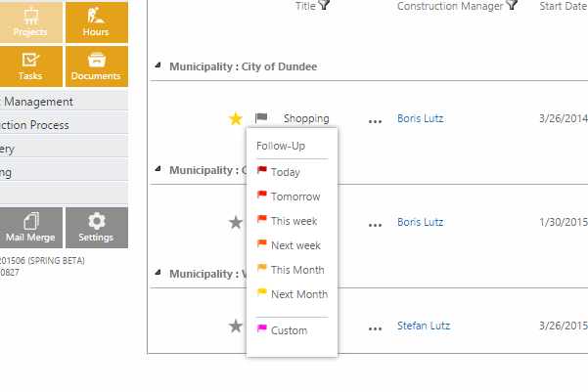Select Custom follow-up with pink flag
The width and height of the screenshot is (588, 392).
289,330
